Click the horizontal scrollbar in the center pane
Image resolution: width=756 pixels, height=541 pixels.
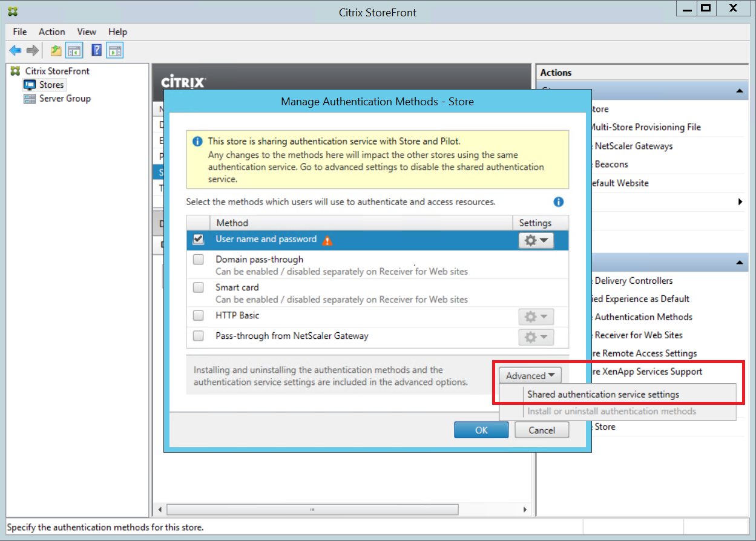click(x=312, y=510)
